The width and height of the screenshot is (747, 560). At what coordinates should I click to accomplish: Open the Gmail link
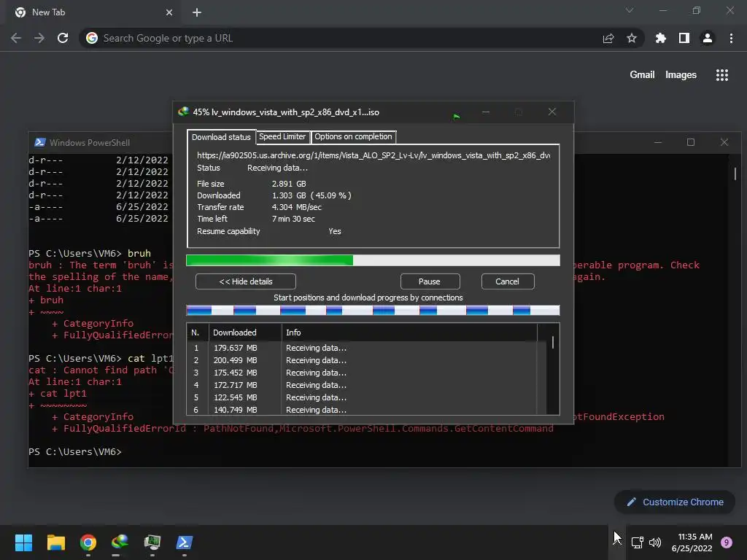point(642,75)
